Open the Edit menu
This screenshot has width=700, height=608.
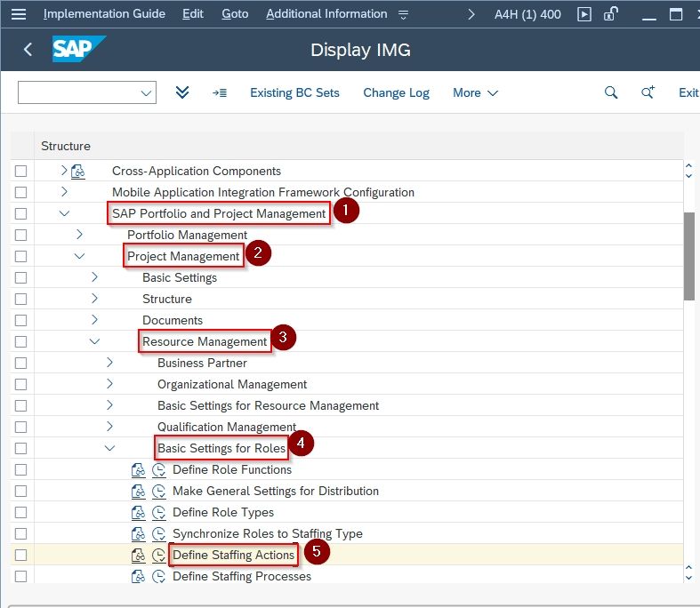coord(193,14)
